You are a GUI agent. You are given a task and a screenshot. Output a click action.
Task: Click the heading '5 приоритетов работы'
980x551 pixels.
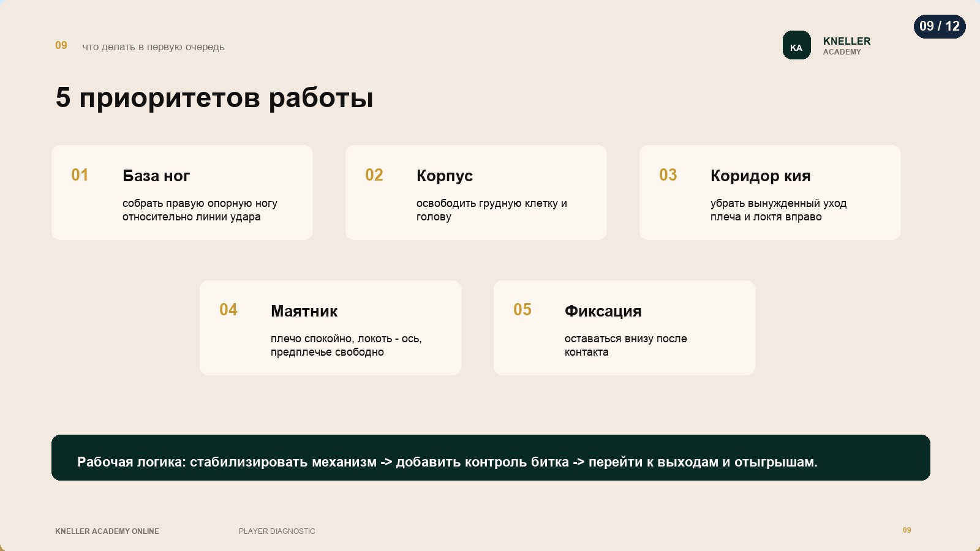[214, 98]
